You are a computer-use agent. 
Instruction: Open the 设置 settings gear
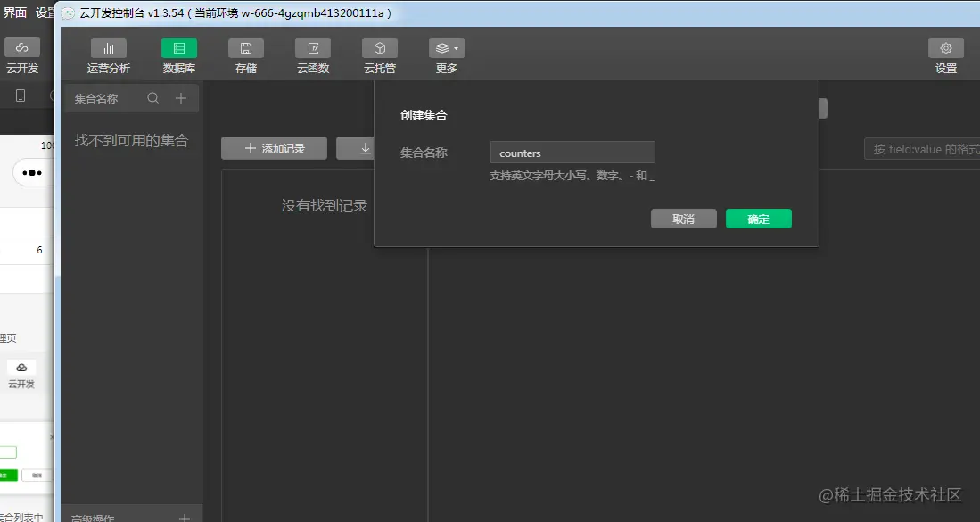point(945,57)
